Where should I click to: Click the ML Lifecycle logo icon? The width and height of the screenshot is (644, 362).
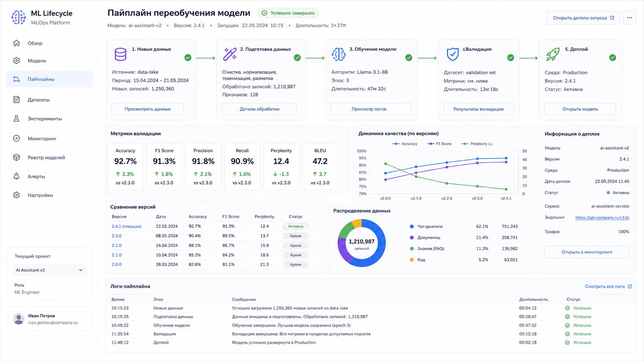pos(18,17)
